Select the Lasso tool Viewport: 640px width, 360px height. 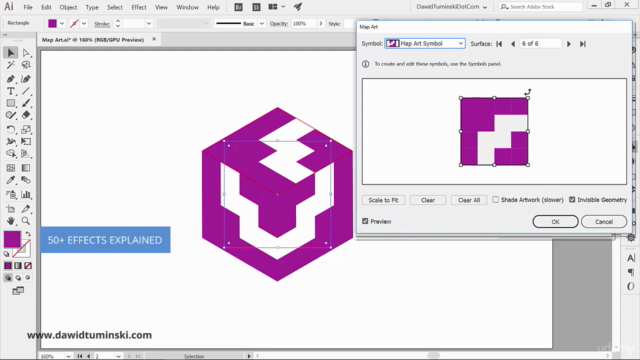26,65
